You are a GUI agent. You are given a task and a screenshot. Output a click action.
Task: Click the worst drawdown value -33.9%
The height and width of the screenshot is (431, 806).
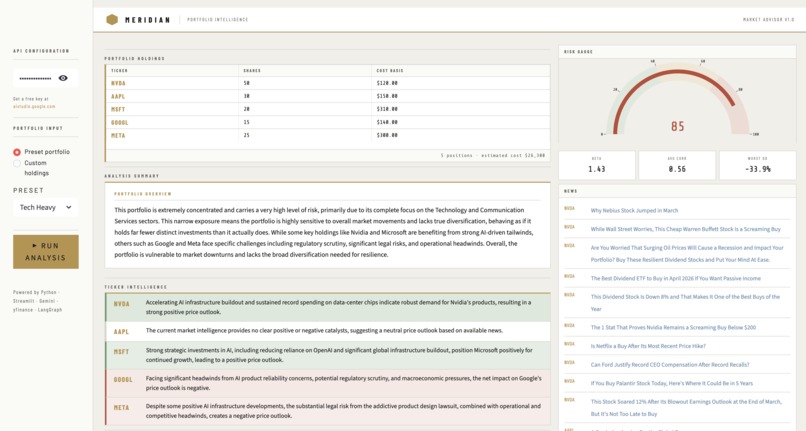click(758, 169)
